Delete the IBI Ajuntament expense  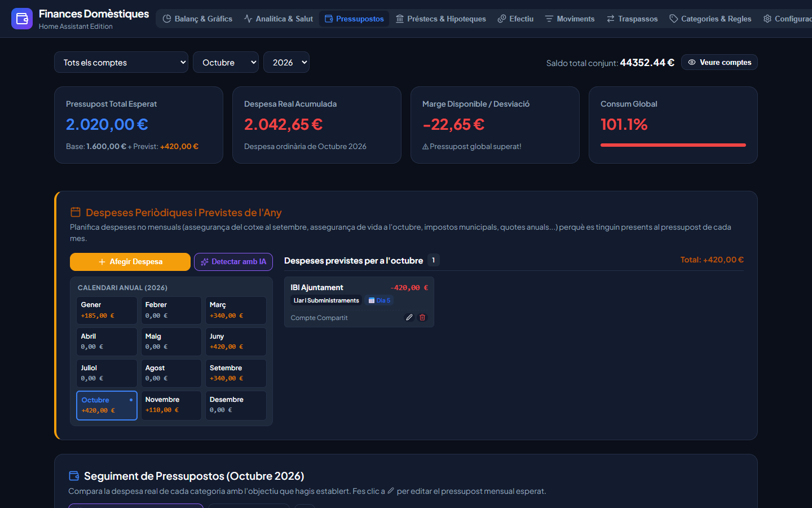[422, 317]
